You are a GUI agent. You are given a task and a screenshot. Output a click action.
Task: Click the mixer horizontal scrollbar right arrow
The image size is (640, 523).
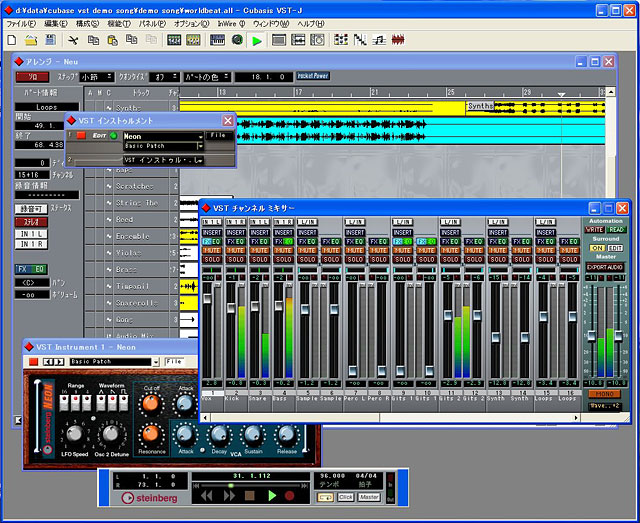576,418
